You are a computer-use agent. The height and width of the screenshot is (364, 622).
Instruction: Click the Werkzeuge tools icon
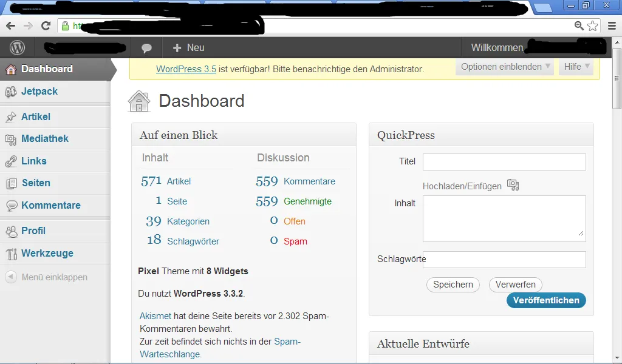click(12, 254)
